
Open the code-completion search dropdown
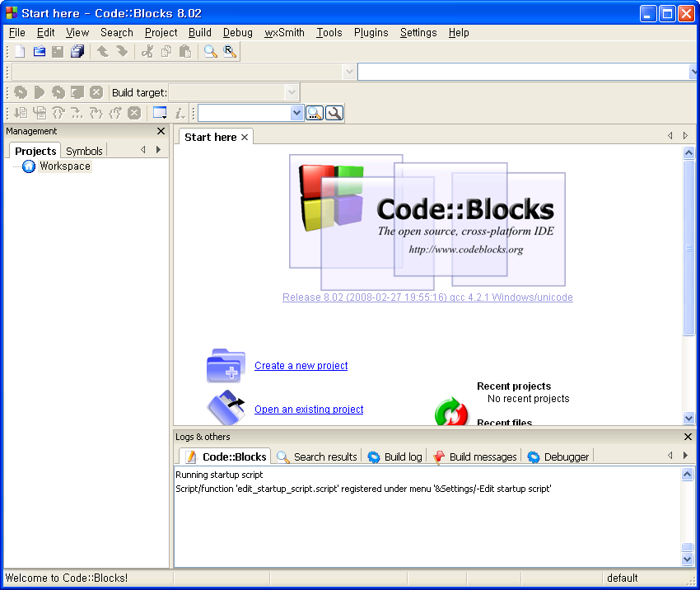[x=295, y=112]
